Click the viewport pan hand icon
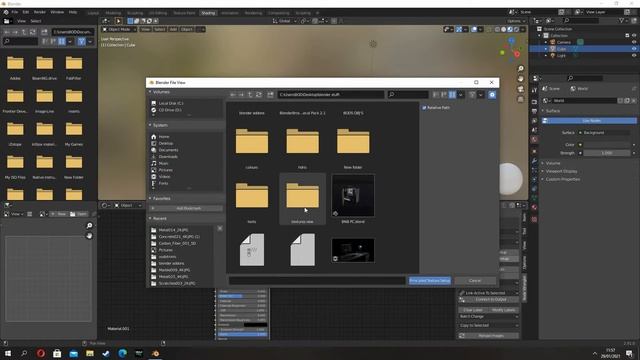Viewport: 640px width, 360px height. 520,78
